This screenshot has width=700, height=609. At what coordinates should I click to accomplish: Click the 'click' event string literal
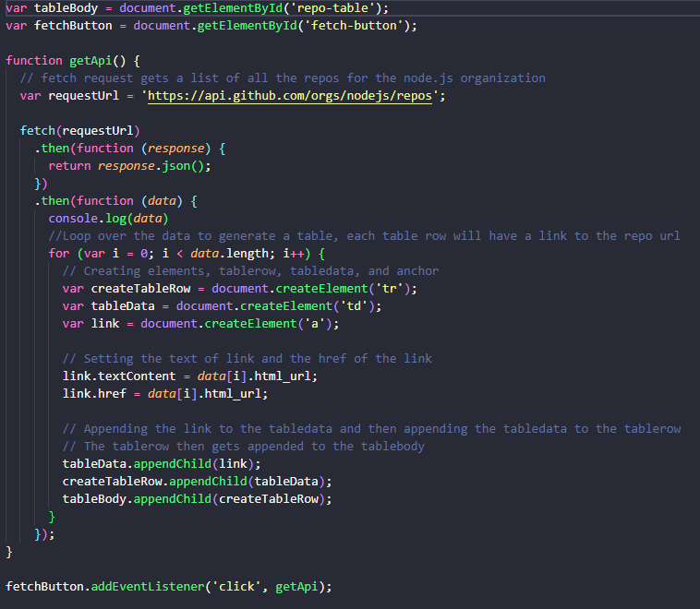coord(236,586)
